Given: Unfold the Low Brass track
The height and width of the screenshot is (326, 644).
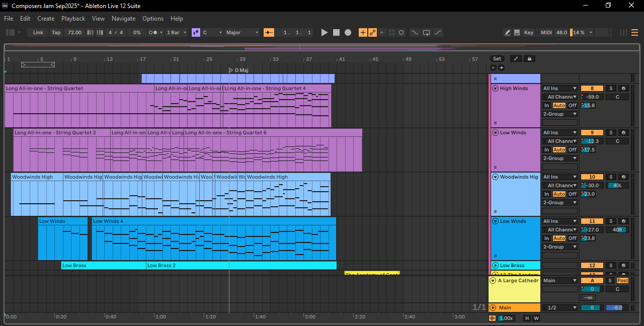Looking at the screenshot, I should coord(495,266).
